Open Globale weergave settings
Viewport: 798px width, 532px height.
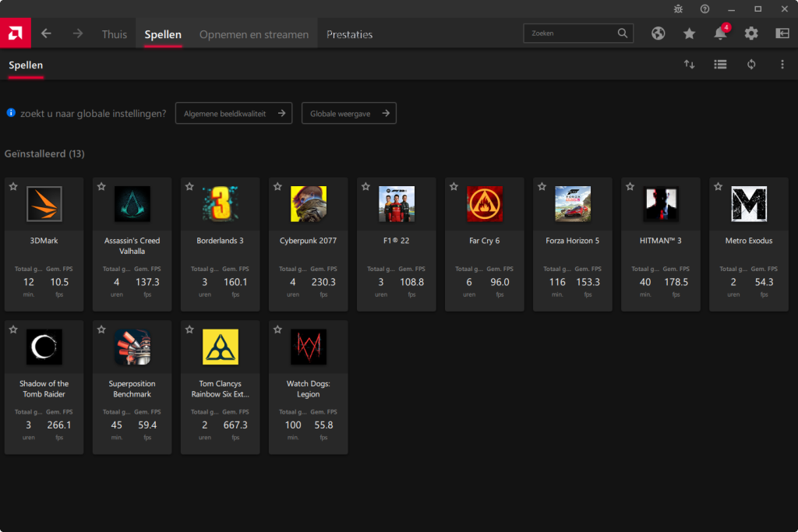[348, 113]
